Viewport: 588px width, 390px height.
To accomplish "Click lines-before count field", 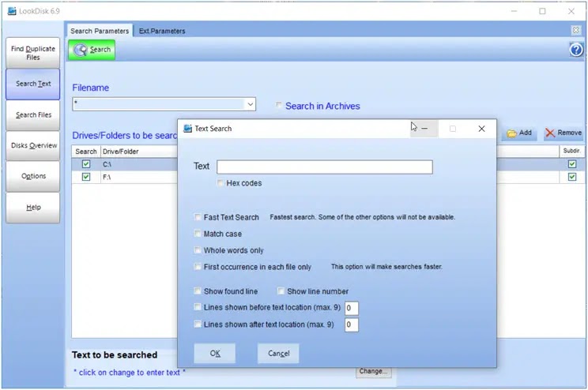I will point(352,309).
